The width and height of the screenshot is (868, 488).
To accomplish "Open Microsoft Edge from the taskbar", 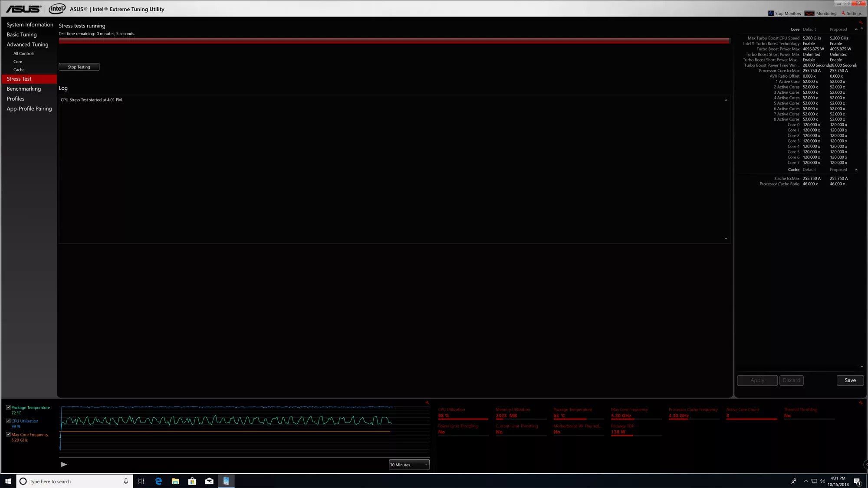I will point(158,481).
